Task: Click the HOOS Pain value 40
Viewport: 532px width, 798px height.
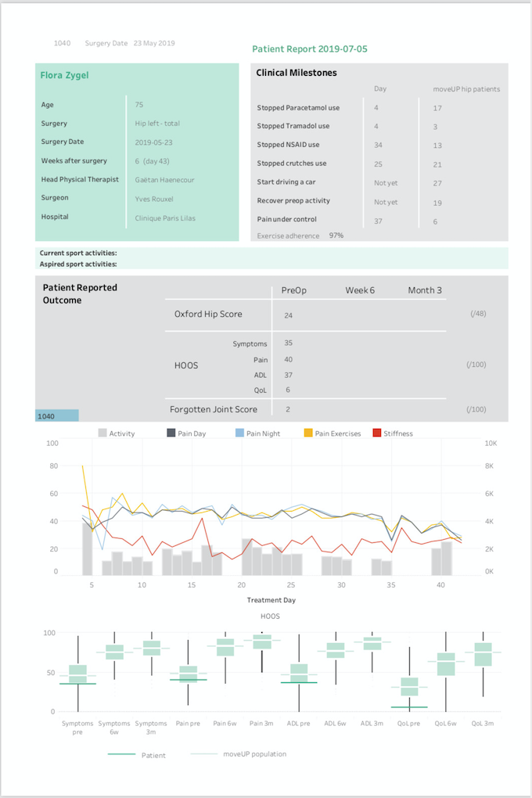Action: click(288, 359)
